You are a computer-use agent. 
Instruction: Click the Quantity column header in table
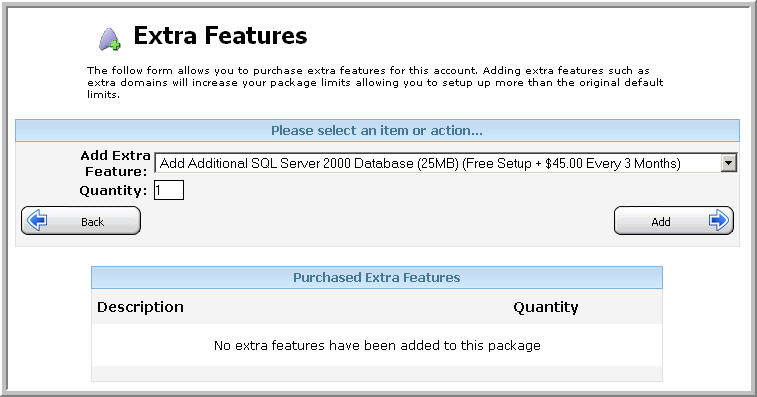[x=546, y=307]
